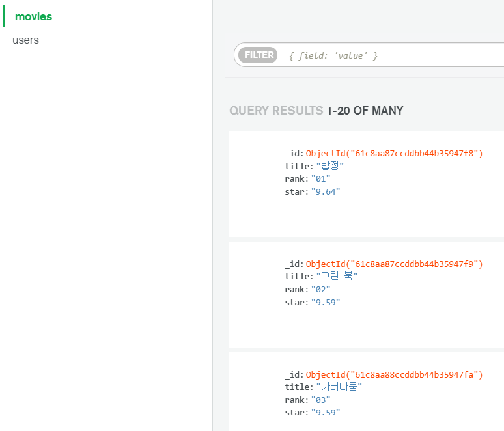
Task: Click star value "9.59" in rank 02 document
Action: tap(326, 302)
